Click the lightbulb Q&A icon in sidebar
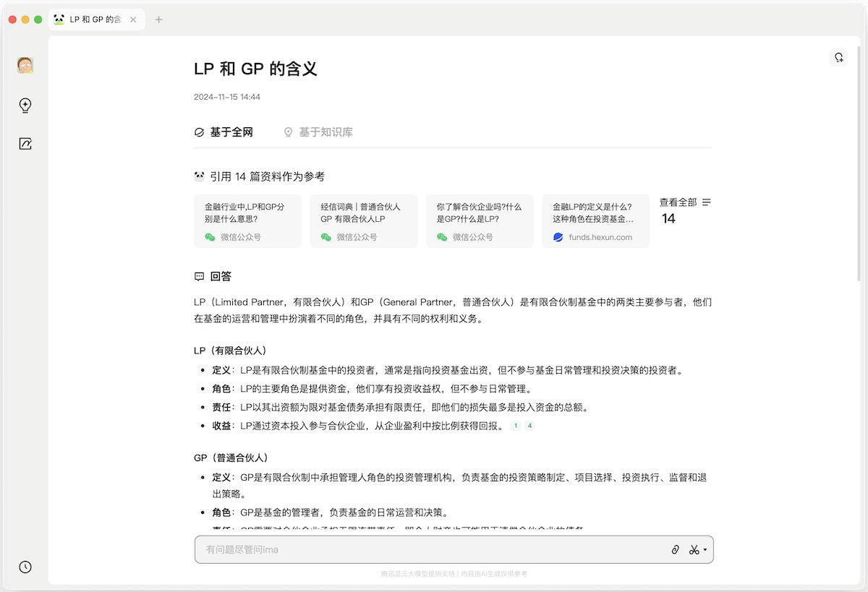868x592 pixels. pyautogui.click(x=25, y=106)
